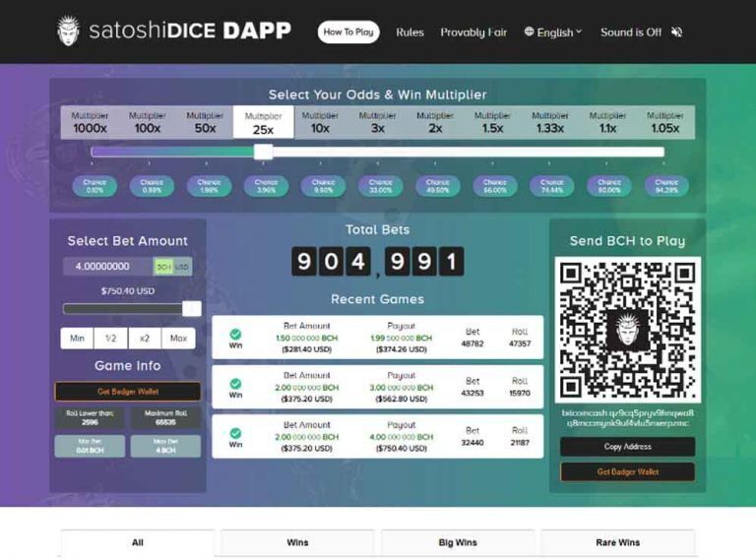The height and width of the screenshot is (559, 756).
Task: Click the bet amount slider handle
Action: (191, 309)
